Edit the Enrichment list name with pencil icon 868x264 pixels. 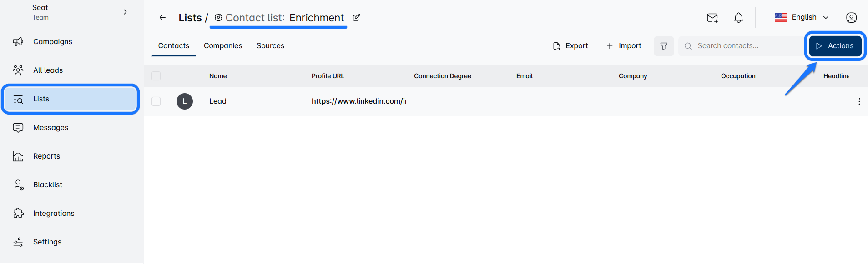(x=356, y=17)
